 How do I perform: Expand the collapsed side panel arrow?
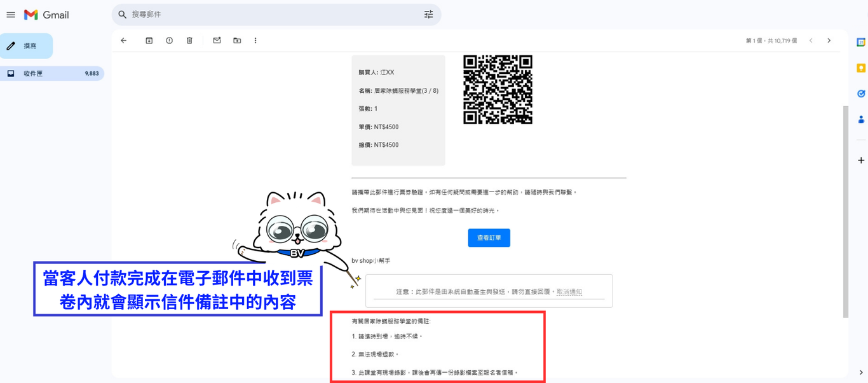click(x=861, y=373)
